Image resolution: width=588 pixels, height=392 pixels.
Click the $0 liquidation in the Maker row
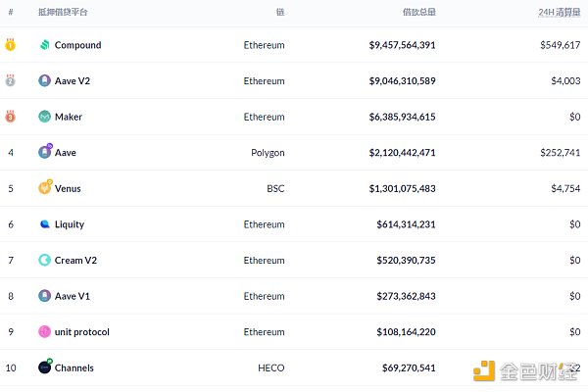click(x=575, y=117)
